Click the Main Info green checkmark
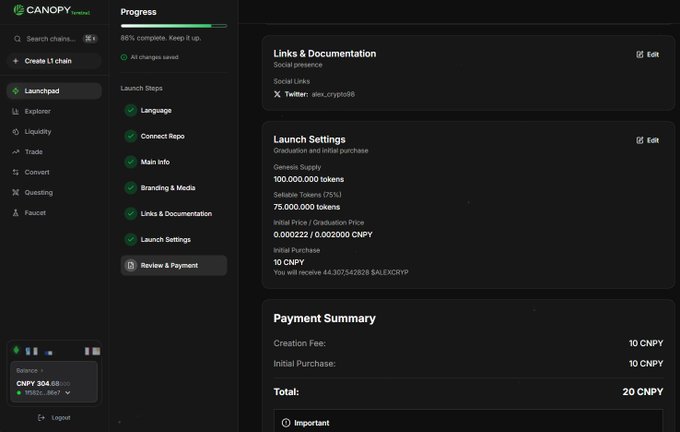Image resolution: width=680 pixels, height=432 pixels. 131,162
